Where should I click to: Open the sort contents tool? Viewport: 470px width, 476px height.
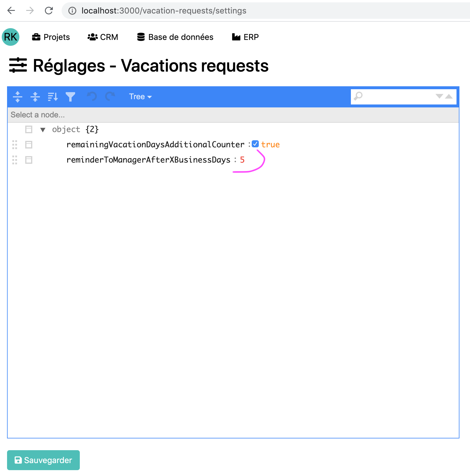(x=53, y=97)
